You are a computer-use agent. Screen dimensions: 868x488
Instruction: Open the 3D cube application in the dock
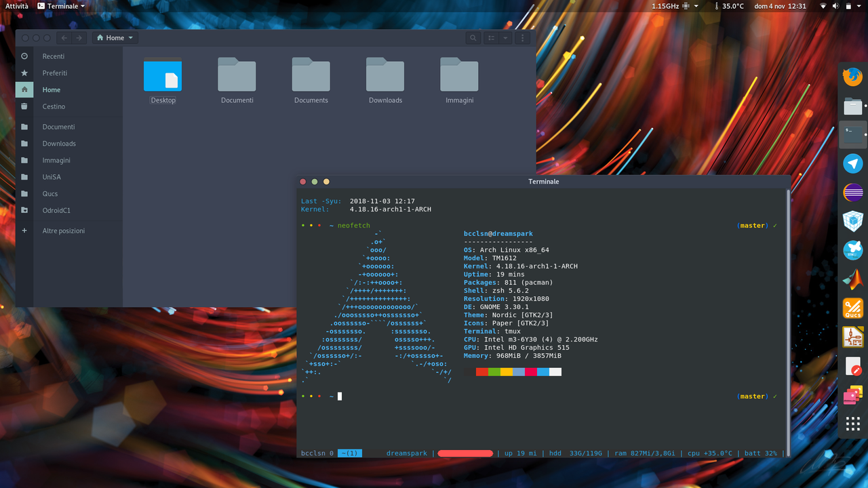click(852, 221)
